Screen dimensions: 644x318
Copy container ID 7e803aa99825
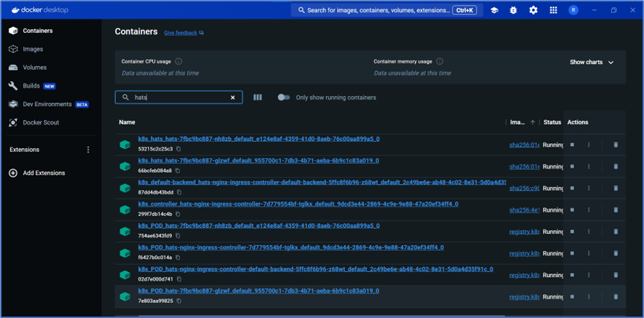point(179,301)
